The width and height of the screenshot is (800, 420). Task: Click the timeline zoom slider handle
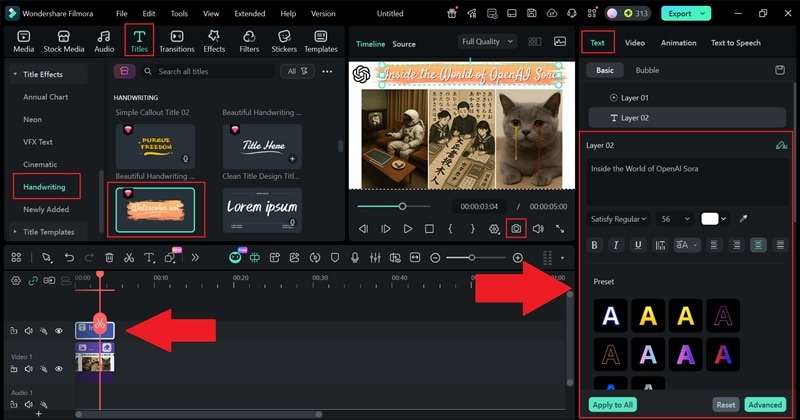(472, 258)
